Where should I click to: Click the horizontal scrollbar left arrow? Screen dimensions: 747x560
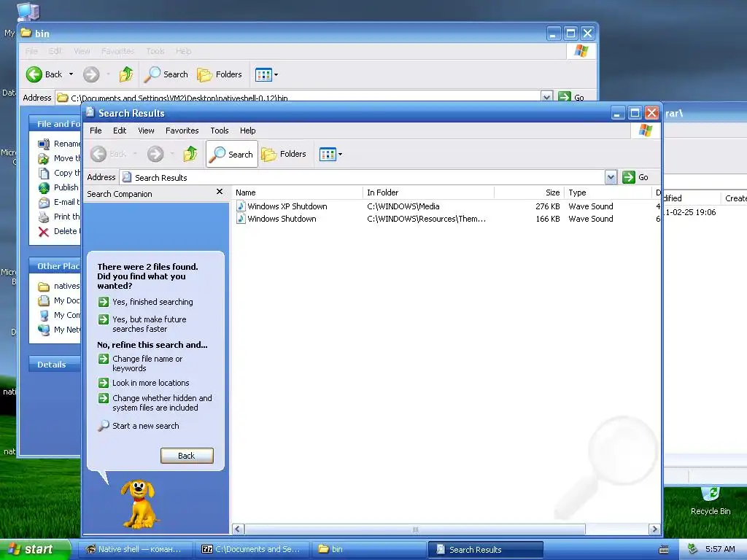(239, 529)
